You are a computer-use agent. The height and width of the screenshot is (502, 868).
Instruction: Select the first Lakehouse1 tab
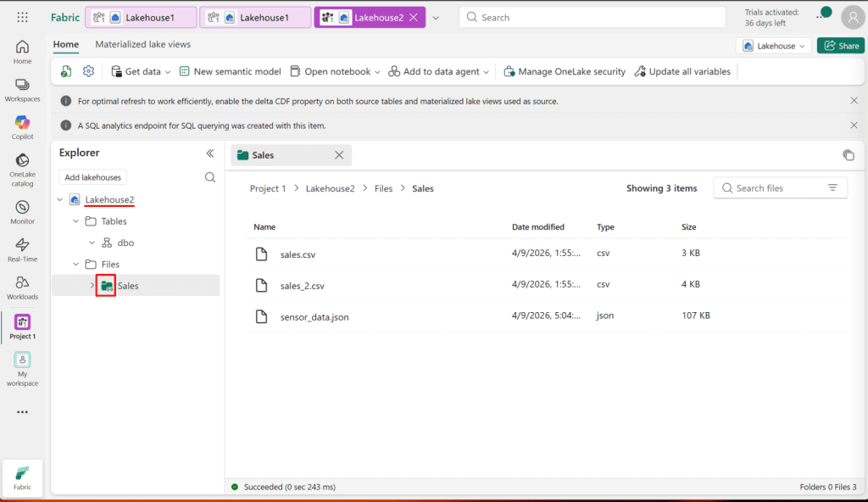[141, 17]
